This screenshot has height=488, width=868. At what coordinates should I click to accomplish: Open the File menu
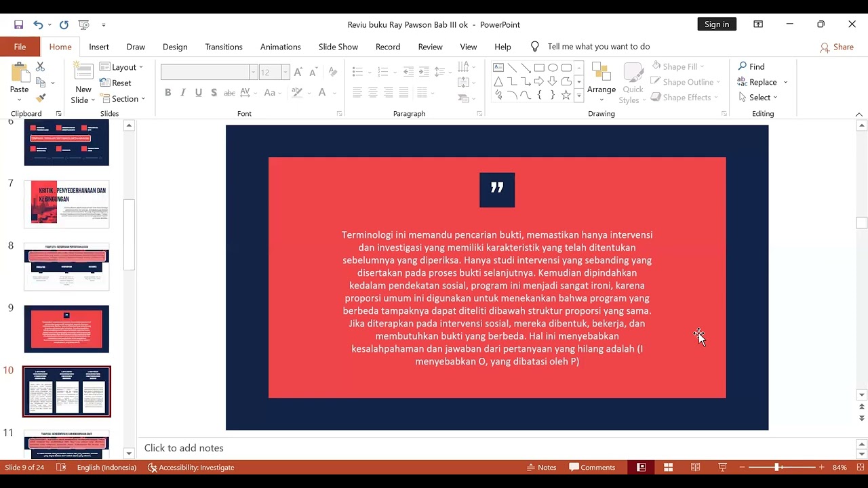click(x=20, y=47)
